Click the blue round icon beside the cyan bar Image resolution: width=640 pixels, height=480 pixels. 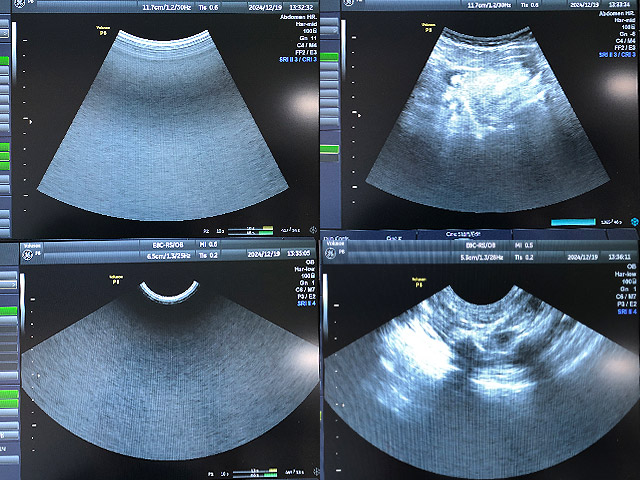[x=634, y=221]
